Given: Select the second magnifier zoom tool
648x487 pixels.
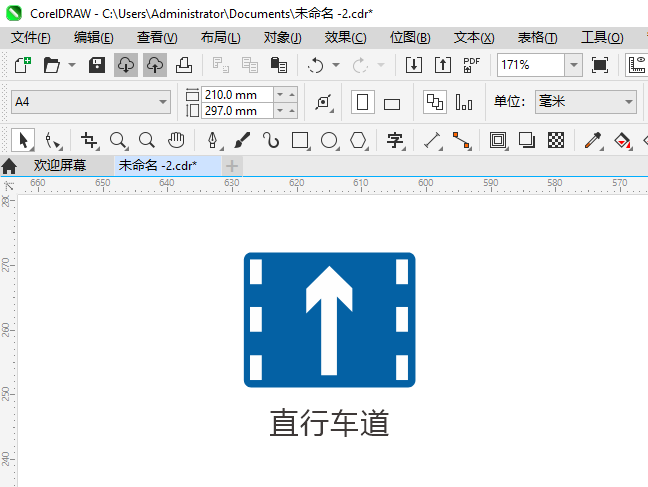Looking at the screenshot, I should point(147,141).
